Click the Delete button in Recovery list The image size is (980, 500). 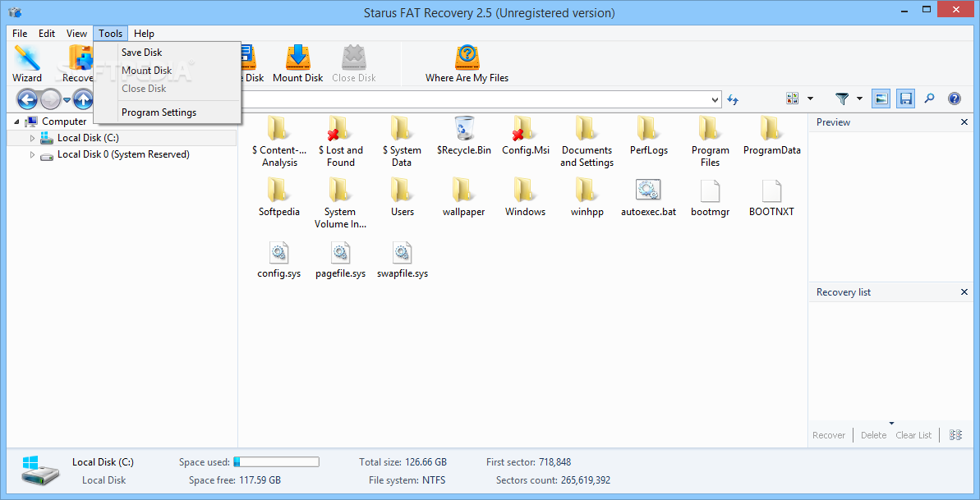(x=873, y=435)
